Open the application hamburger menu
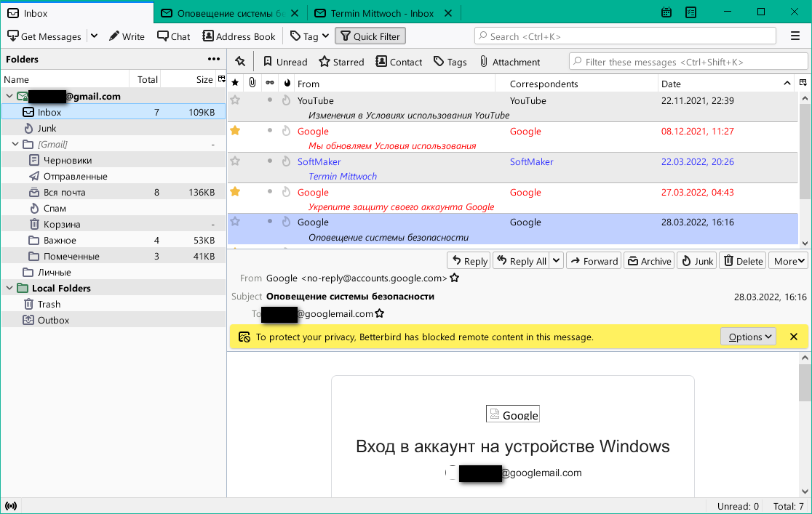 tap(795, 36)
